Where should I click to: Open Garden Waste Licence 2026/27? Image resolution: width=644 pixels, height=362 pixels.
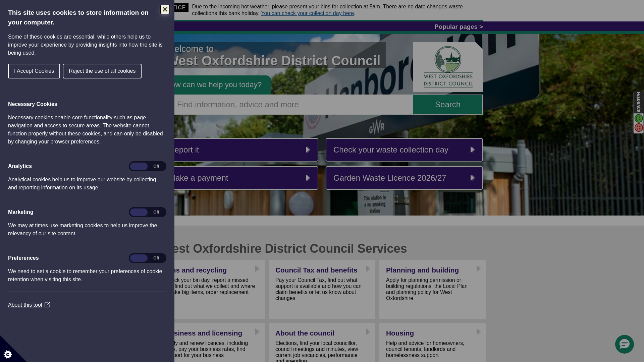coord(404,178)
